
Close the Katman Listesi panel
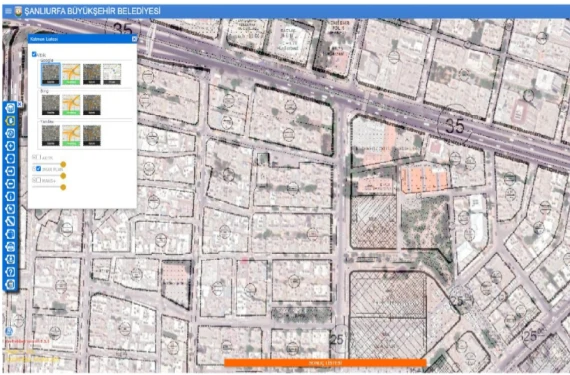134,39
